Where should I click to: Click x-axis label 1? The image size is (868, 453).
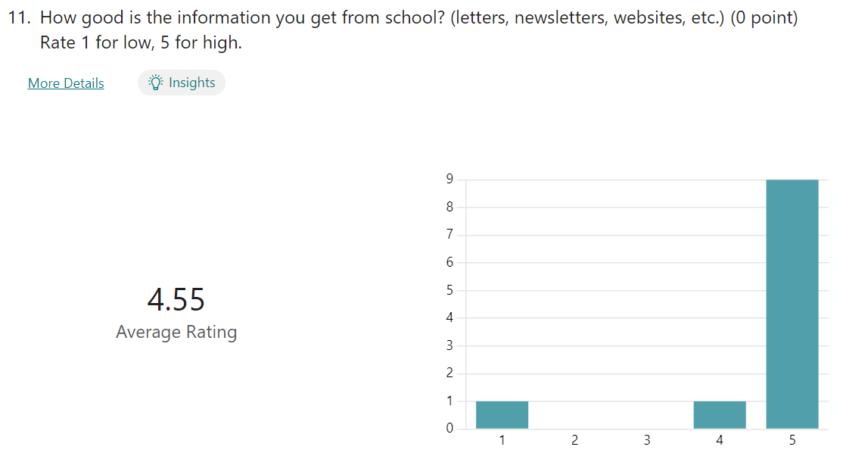502,440
